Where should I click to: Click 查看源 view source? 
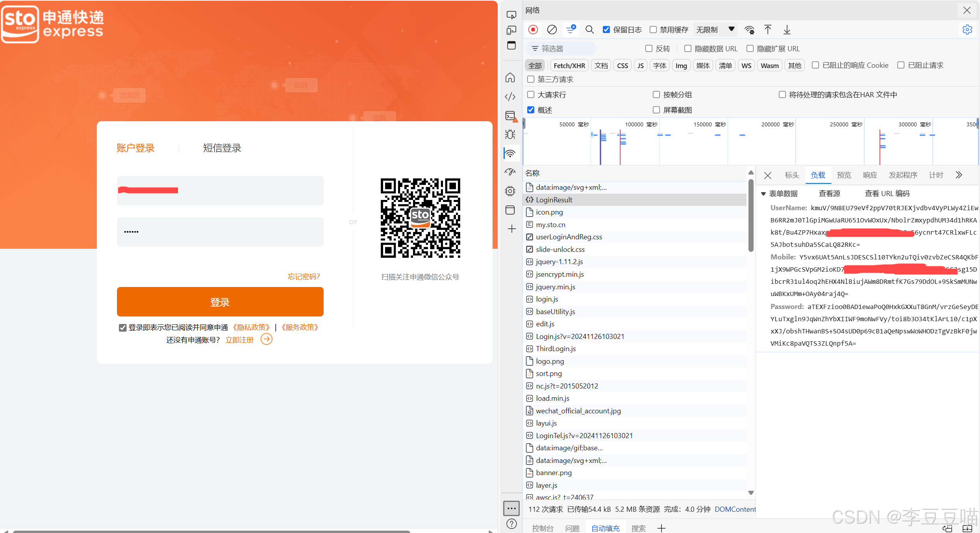(x=829, y=194)
